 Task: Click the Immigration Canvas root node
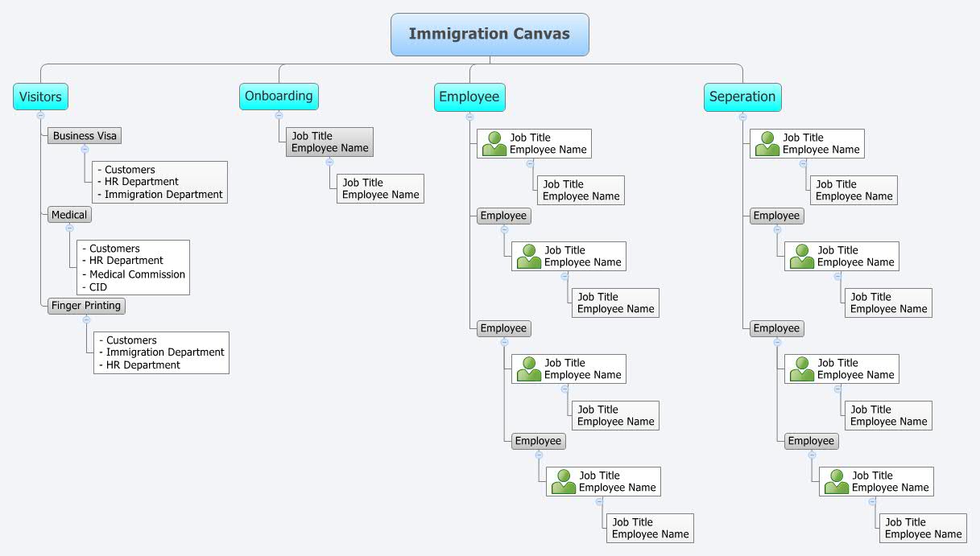(x=490, y=34)
